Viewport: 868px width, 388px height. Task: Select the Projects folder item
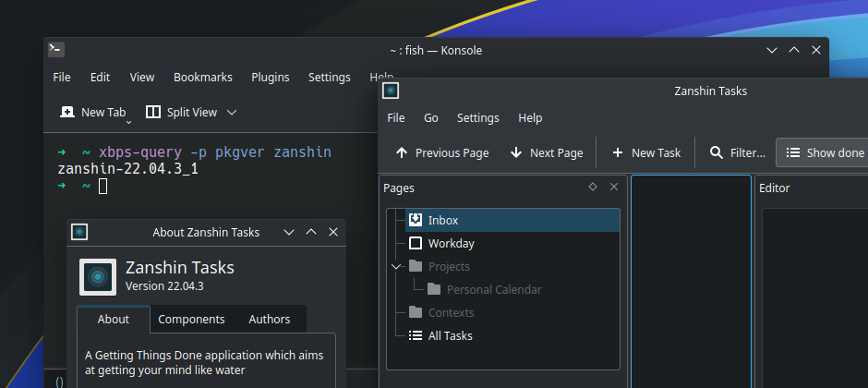(449, 267)
